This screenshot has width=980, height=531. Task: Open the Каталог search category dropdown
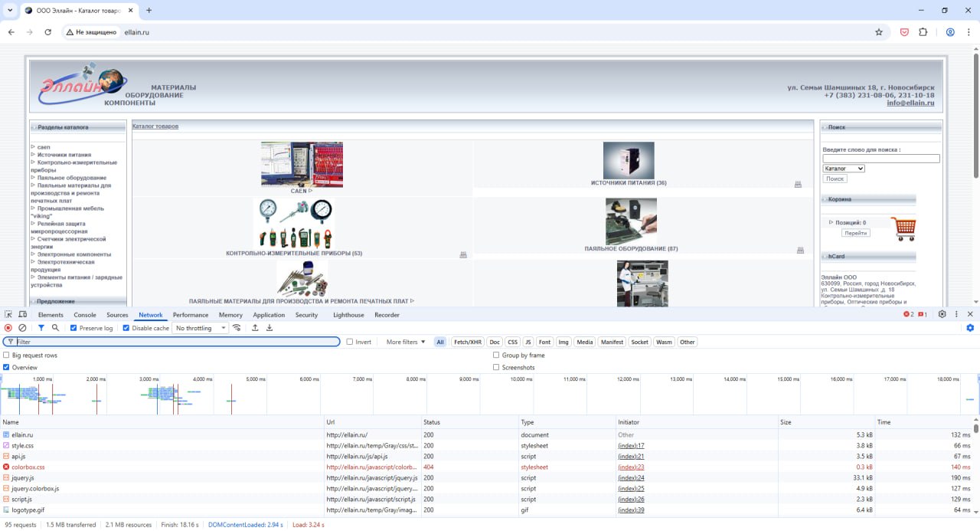pyautogui.click(x=844, y=169)
